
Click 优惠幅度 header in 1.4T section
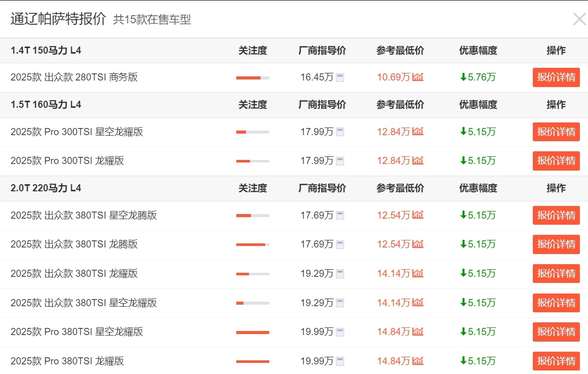pyautogui.click(x=478, y=50)
